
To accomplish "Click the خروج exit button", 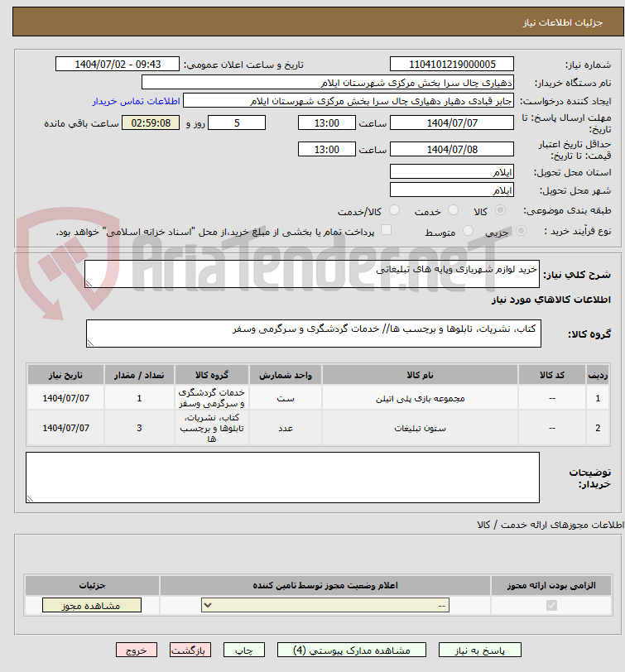I will click(x=137, y=650).
